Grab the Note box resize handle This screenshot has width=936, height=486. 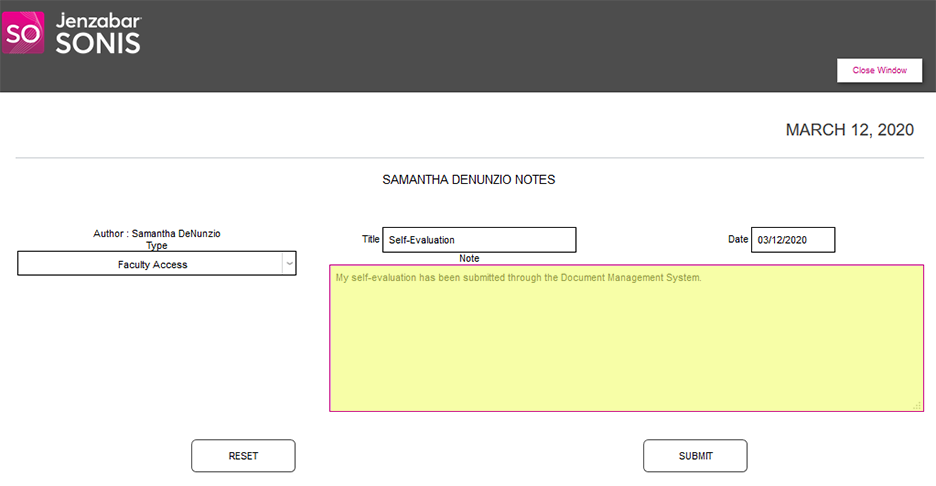(917, 405)
